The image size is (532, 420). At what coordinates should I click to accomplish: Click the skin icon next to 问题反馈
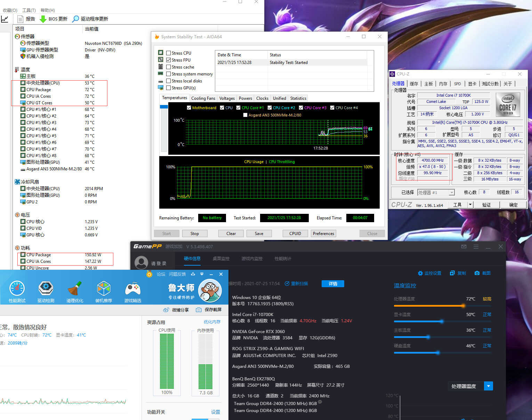193,274
